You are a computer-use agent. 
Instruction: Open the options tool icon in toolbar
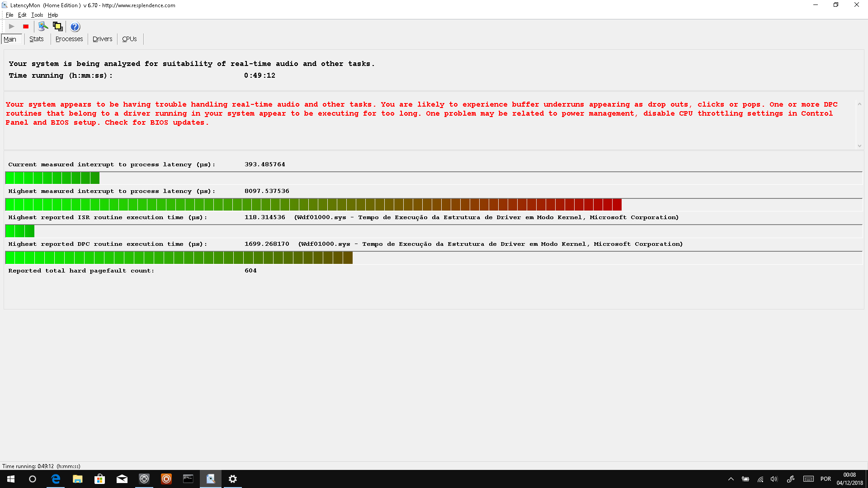[x=43, y=27]
